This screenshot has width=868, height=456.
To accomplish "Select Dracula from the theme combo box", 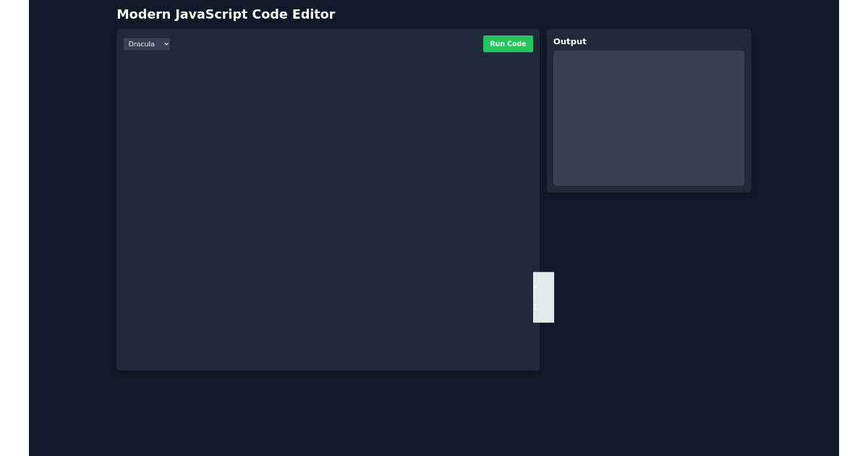I will (x=147, y=43).
